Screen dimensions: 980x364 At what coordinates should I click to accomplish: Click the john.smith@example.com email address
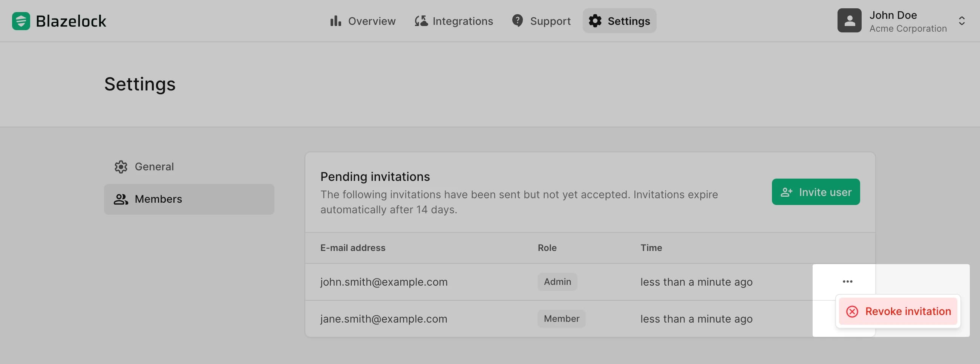coord(384,282)
